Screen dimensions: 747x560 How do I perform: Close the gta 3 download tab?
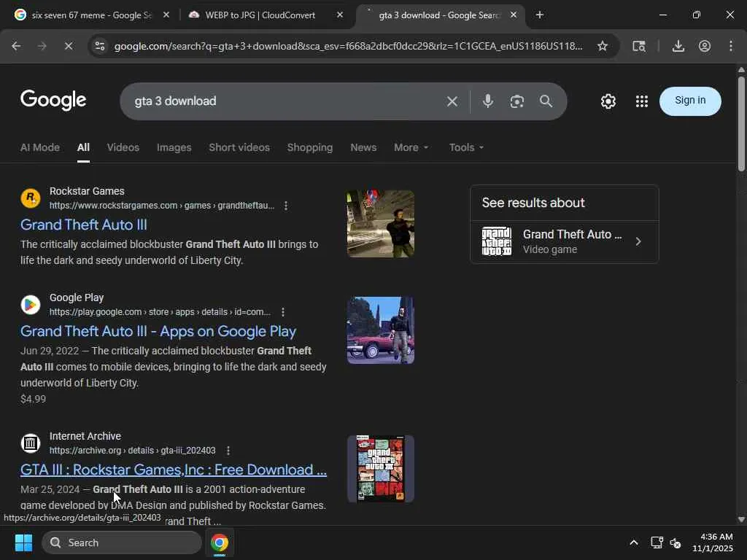(x=514, y=15)
